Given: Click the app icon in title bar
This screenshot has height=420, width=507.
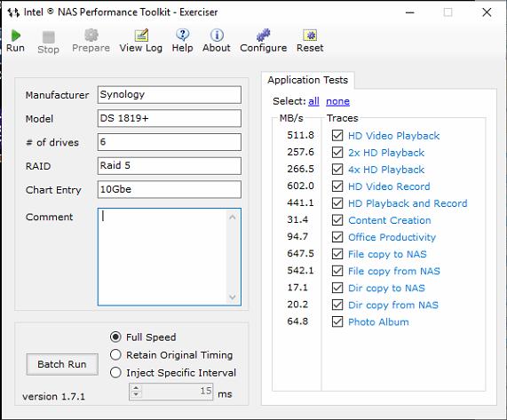Looking at the screenshot, I should click(13, 12).
